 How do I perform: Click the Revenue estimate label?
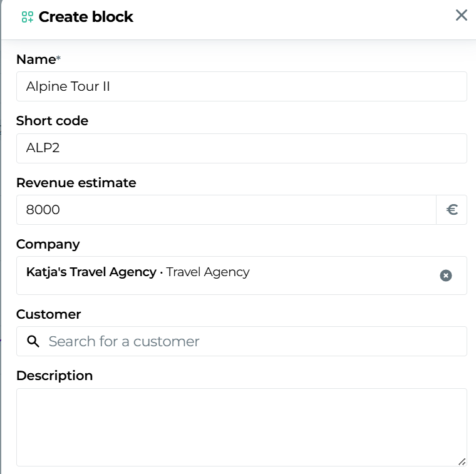[76, 183]
